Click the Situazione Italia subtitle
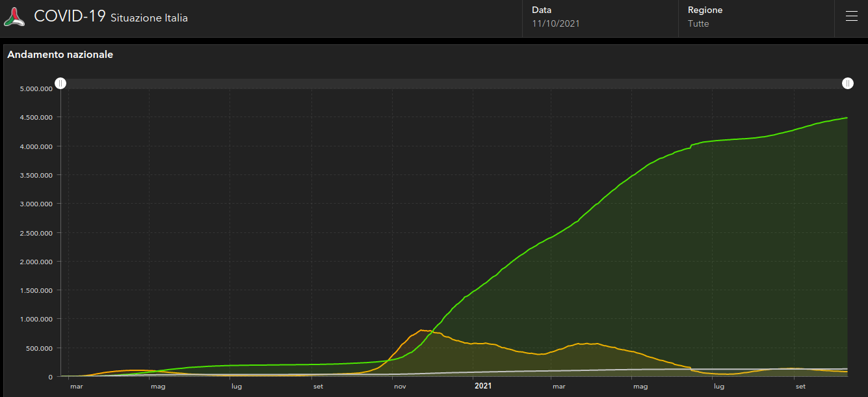868x397 pixels. coord(149,18)
